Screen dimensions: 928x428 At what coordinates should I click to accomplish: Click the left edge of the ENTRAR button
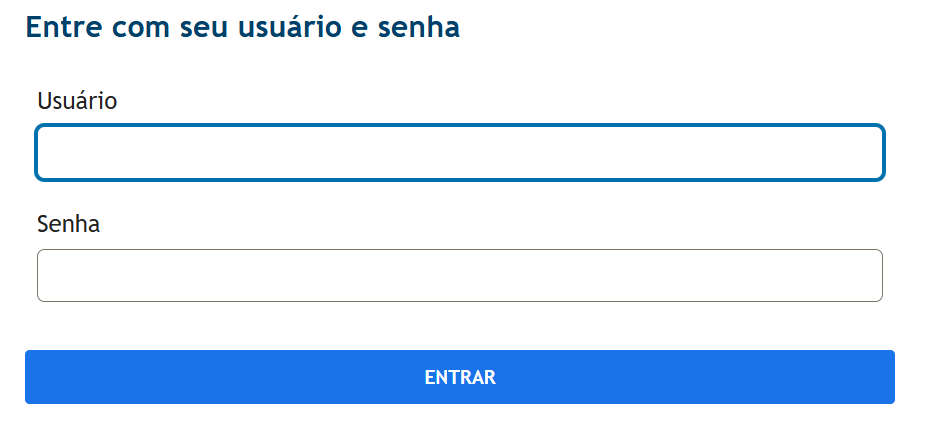[40, 377]
